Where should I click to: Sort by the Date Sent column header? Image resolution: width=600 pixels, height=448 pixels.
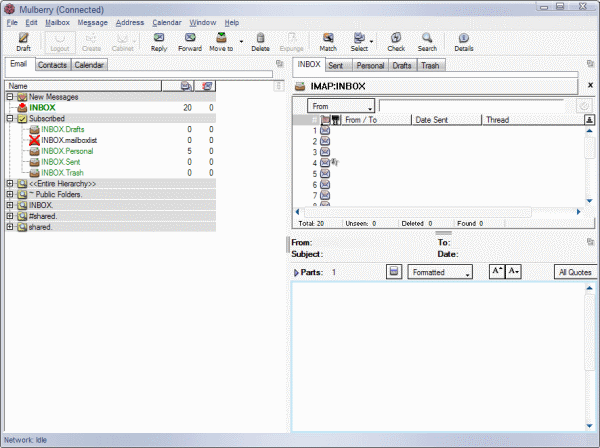(x=446, y=120)
